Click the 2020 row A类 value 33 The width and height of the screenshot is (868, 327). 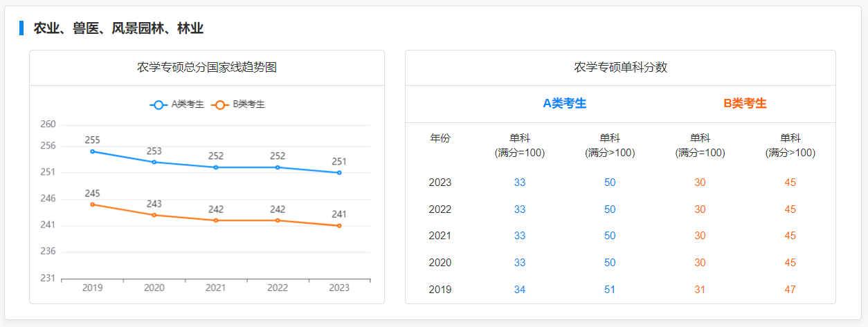(x=520, y=263)
